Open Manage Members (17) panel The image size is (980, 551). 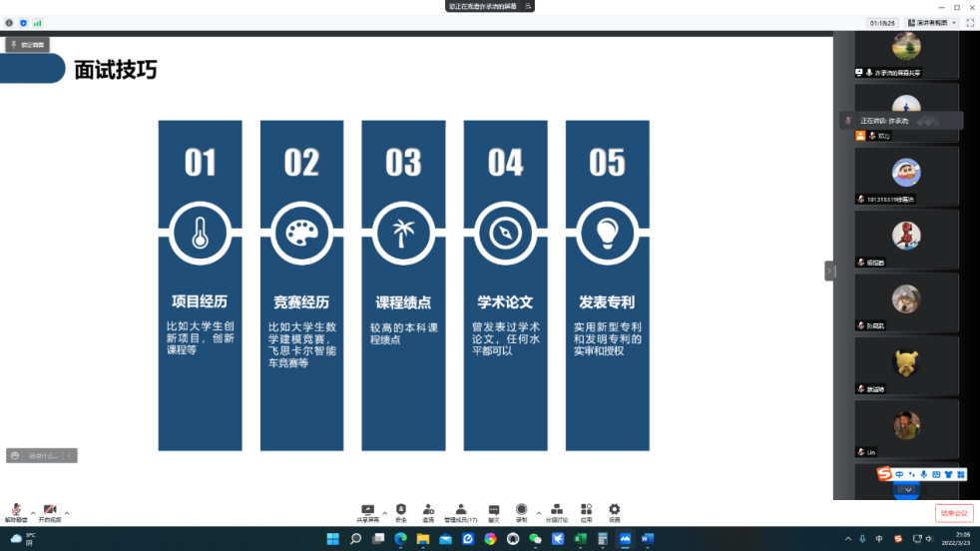pyautogui.click(x=460, y=510)
